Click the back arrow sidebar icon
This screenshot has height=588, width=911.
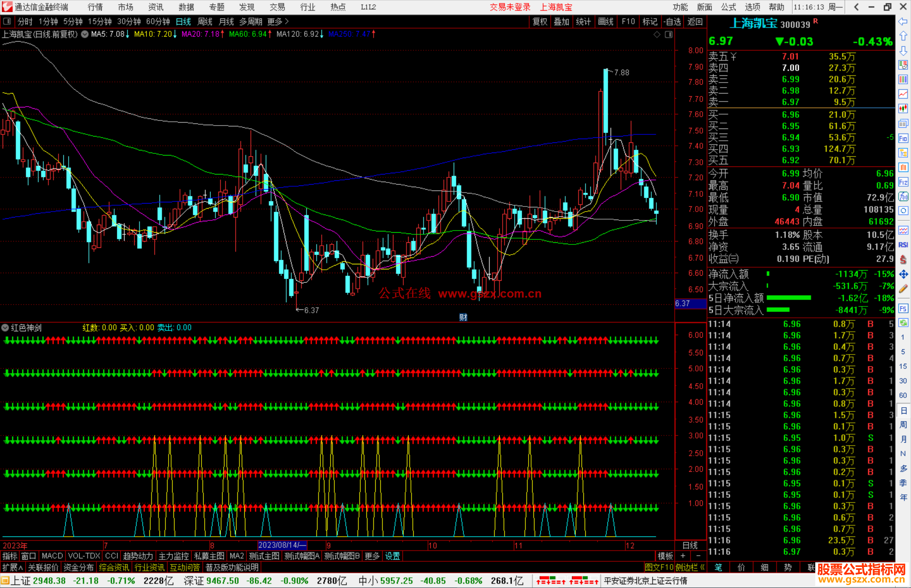point(903,21)
